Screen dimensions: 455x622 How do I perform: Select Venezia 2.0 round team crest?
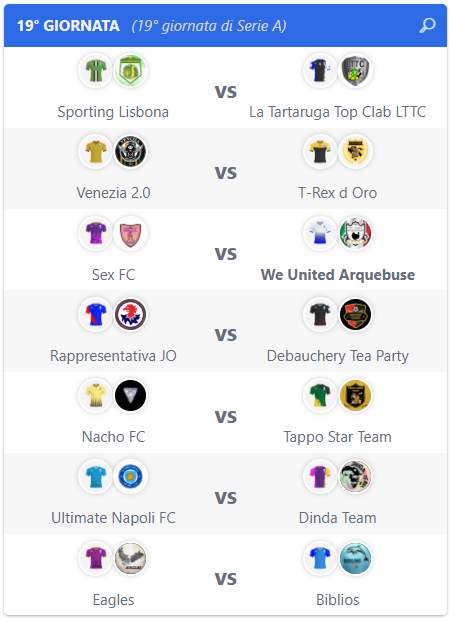[131, 152]
